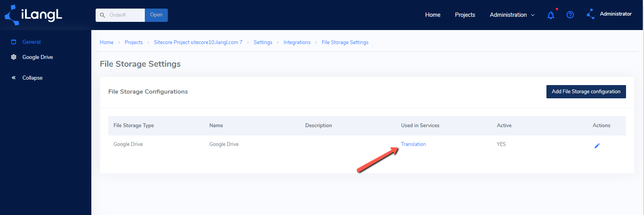Select General in the sidebar
The height and width of the screenshot is (215, 644).
click(32, 42)
